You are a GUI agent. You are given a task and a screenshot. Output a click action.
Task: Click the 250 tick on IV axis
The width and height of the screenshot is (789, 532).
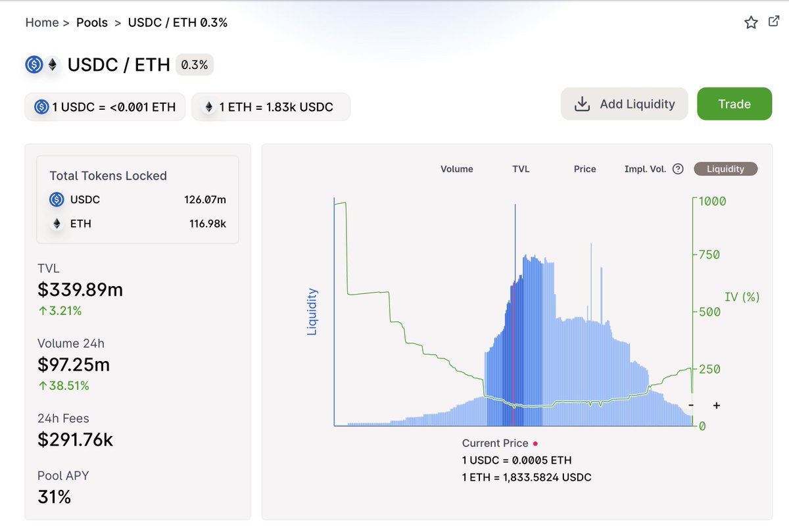[x=709, y=369]
